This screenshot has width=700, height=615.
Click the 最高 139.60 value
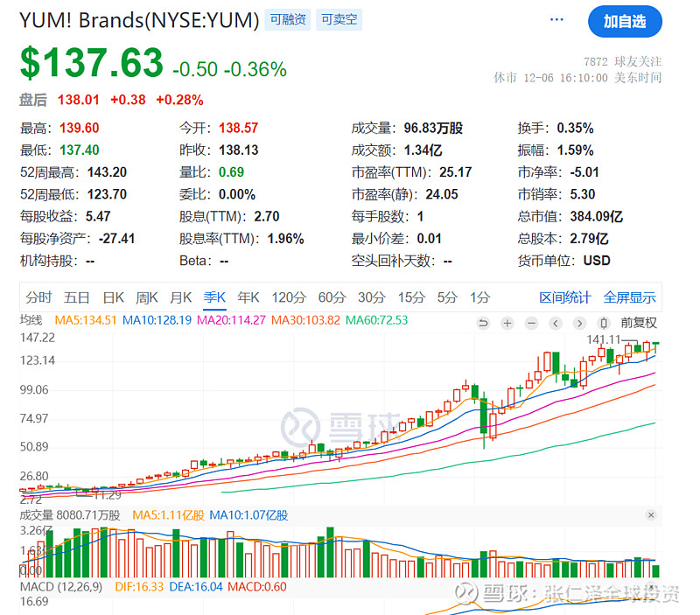click(x=80, y=128)
